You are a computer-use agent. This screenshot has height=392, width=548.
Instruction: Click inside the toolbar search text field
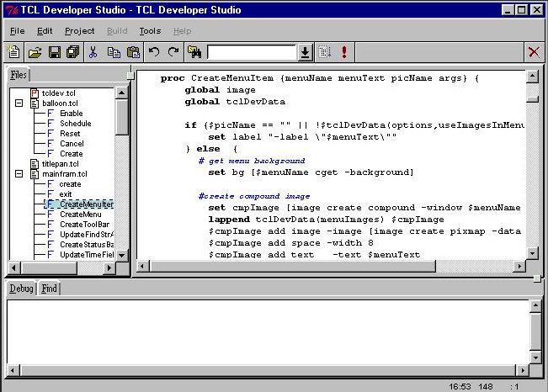pos(252,52)
